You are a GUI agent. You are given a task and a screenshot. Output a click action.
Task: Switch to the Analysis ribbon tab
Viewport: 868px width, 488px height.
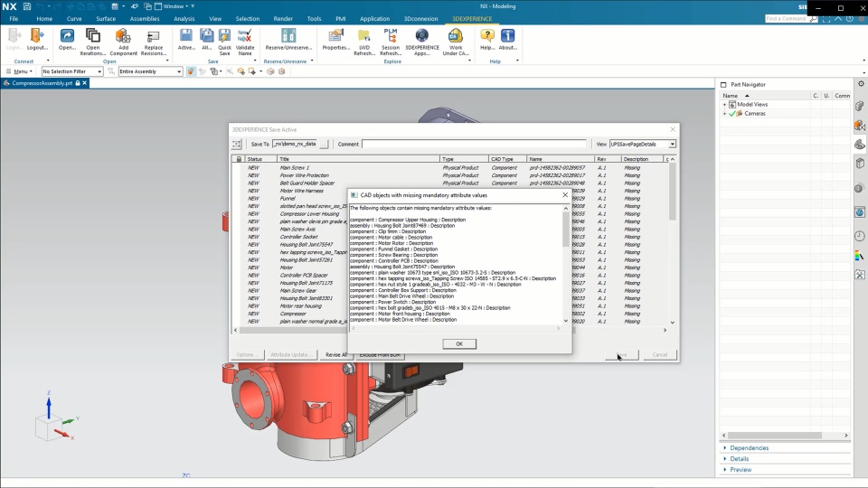184,19
